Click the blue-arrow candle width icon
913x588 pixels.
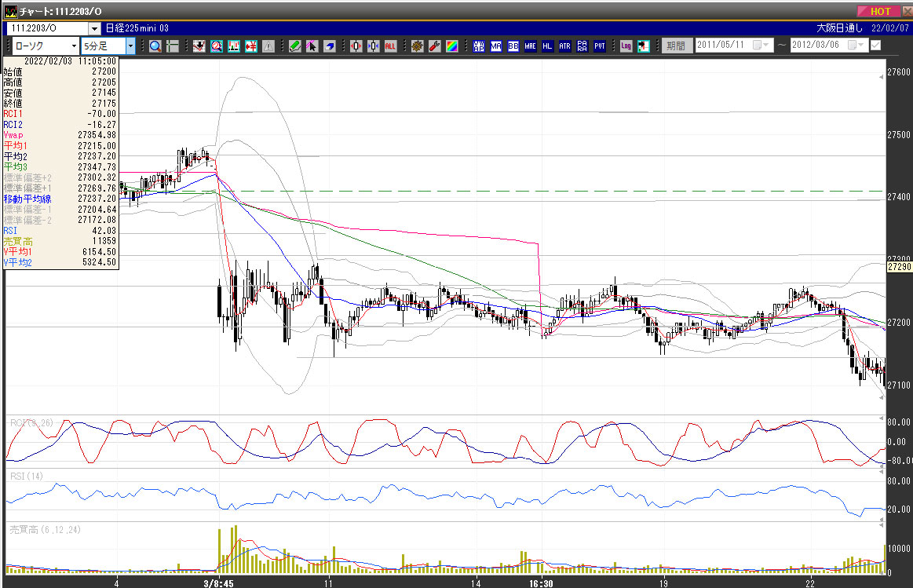point(373,46)
